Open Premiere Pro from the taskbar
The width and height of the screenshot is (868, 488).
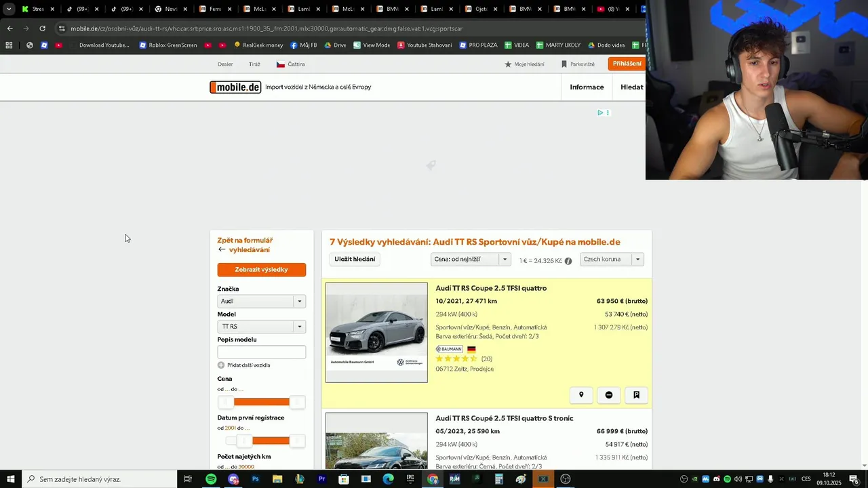[321, 479]
